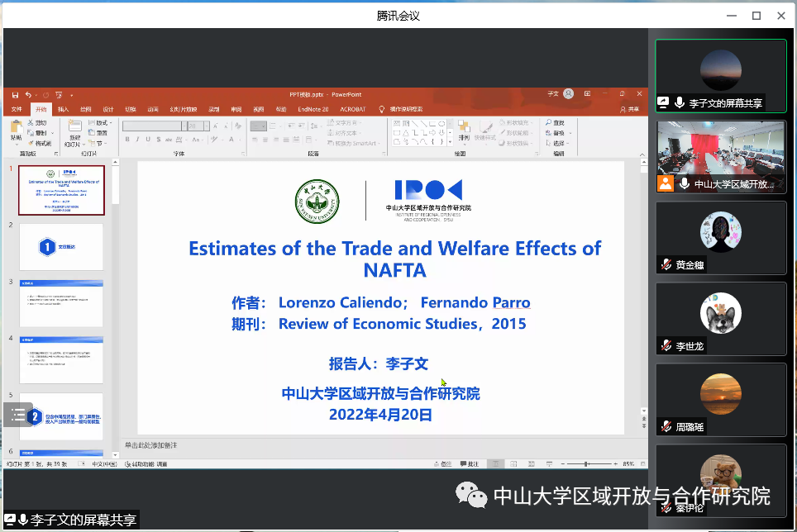Screen dimensions: 797x532
Task: Expand the Select (选择) dropdown in editing group
Action: [x=561, y=142]
